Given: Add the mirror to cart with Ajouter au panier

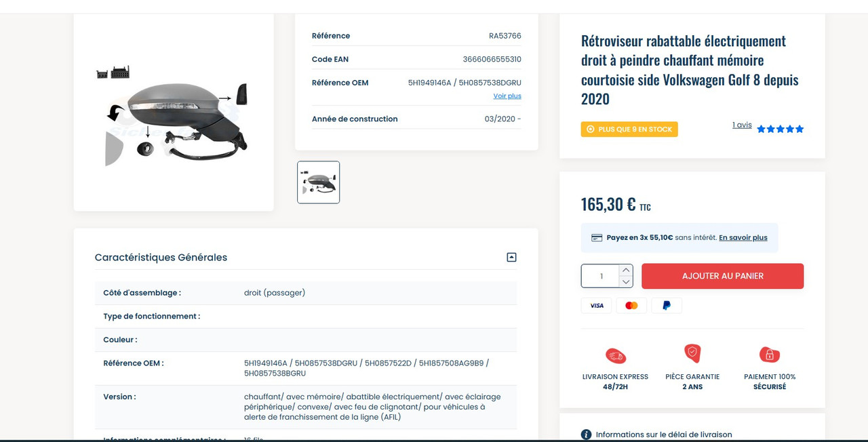Looking at the screenshot, I should click(x=723, y=276).
